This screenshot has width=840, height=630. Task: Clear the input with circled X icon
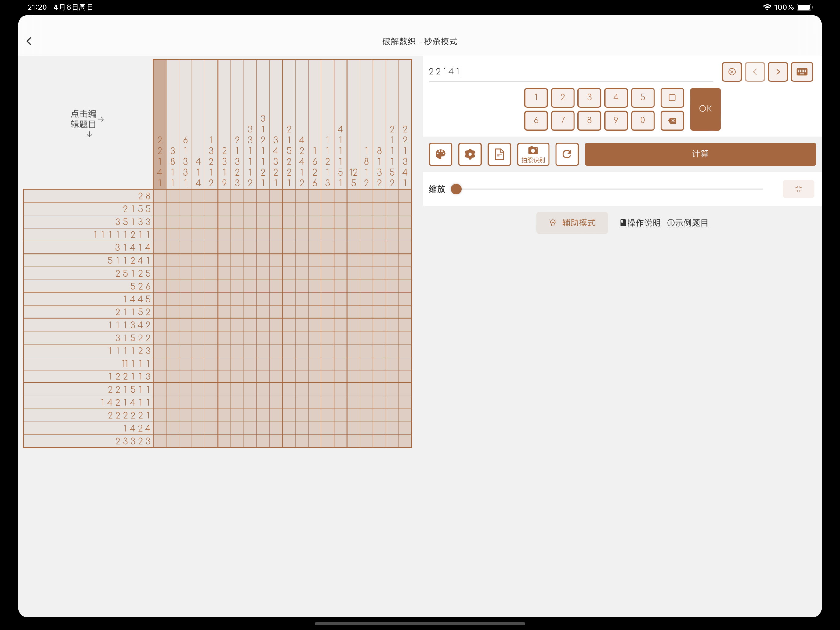[732, 72]
